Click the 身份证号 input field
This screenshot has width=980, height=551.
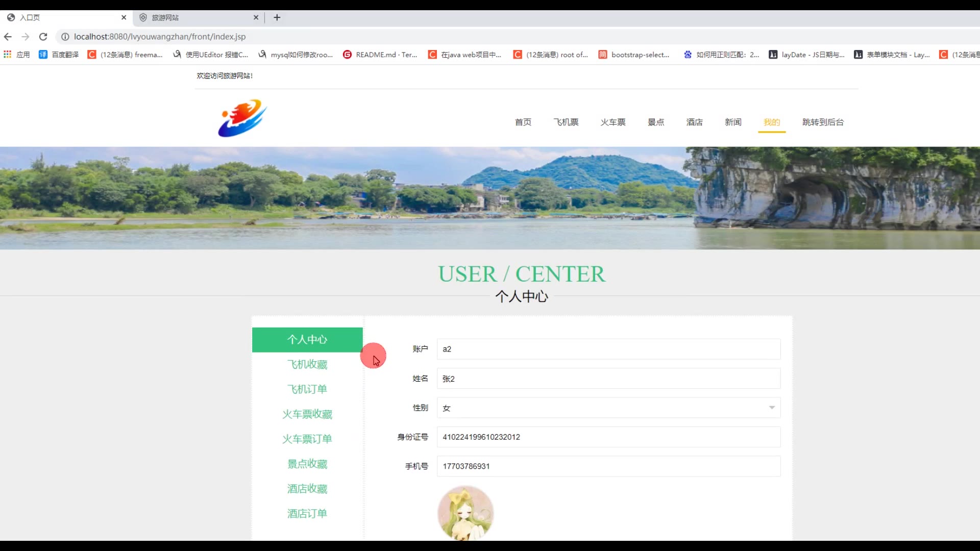point(608,437)
